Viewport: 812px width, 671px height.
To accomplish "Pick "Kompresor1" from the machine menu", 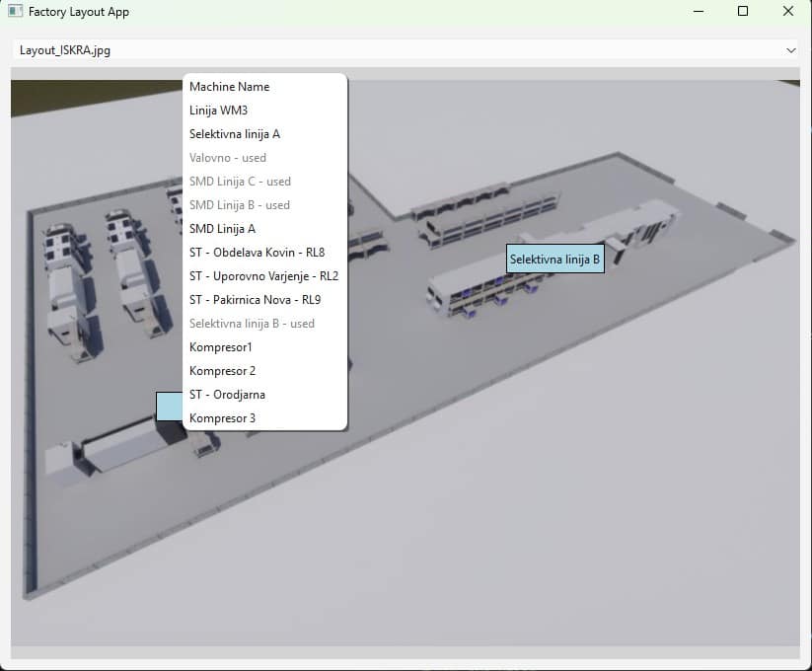I will pos(219,346).
